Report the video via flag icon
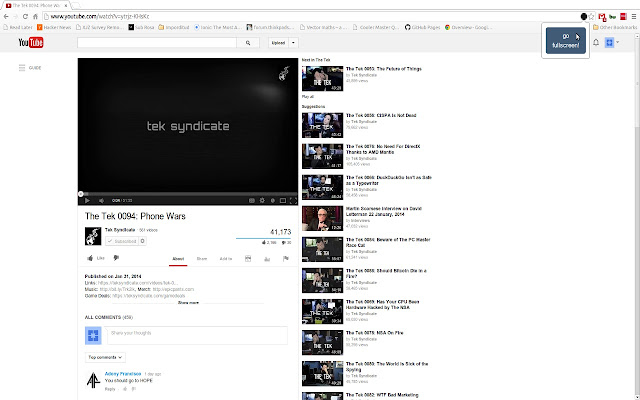Viewport: 640px width, 400px height. (x=286, y=259)
